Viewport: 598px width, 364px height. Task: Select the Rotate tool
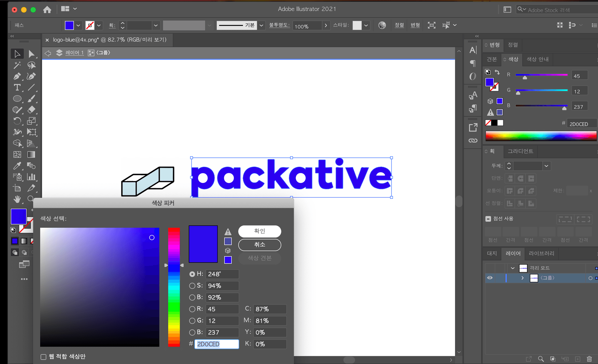click(17, 121)
